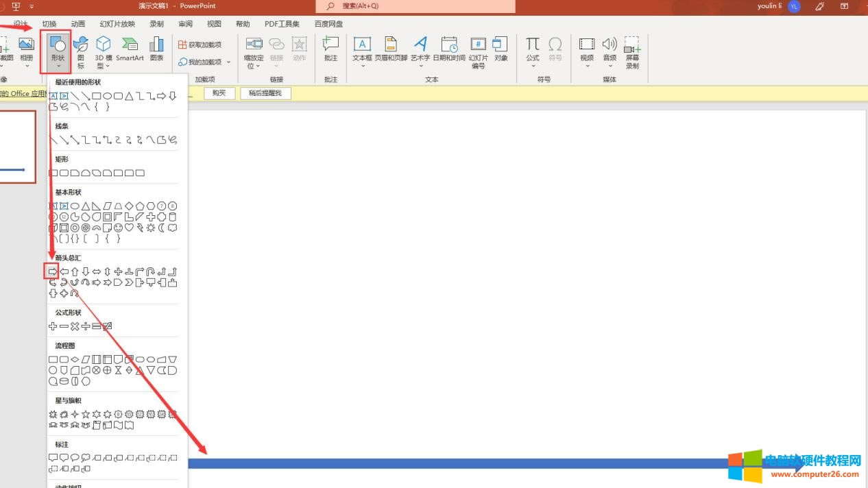This screenshot has width=868, height=488.
Task: Click the 幻灯片编号 slide number icon
Action: [x=478, y=51]
